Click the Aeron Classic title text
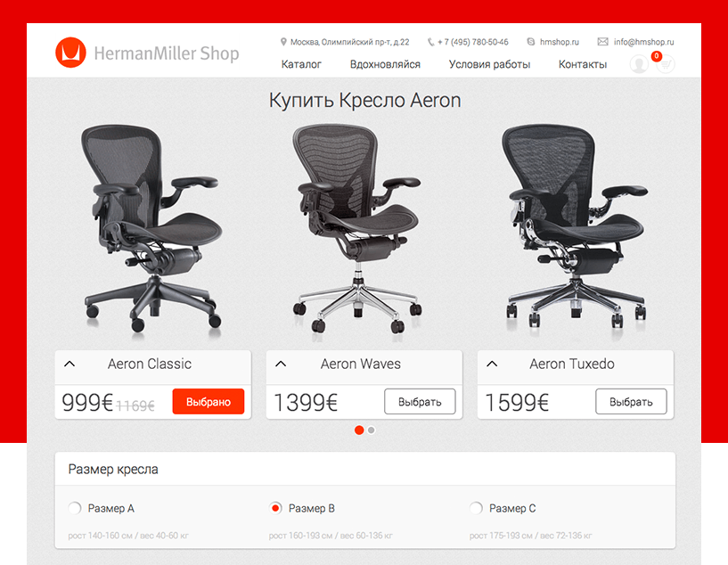Image resolution: width=728 pixels, height=565 pixels. point(150,364)
